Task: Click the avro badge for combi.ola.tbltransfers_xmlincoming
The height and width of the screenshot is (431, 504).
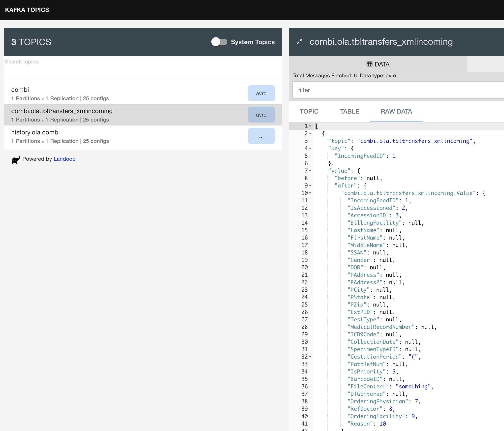Action: (x=261, y=114)
